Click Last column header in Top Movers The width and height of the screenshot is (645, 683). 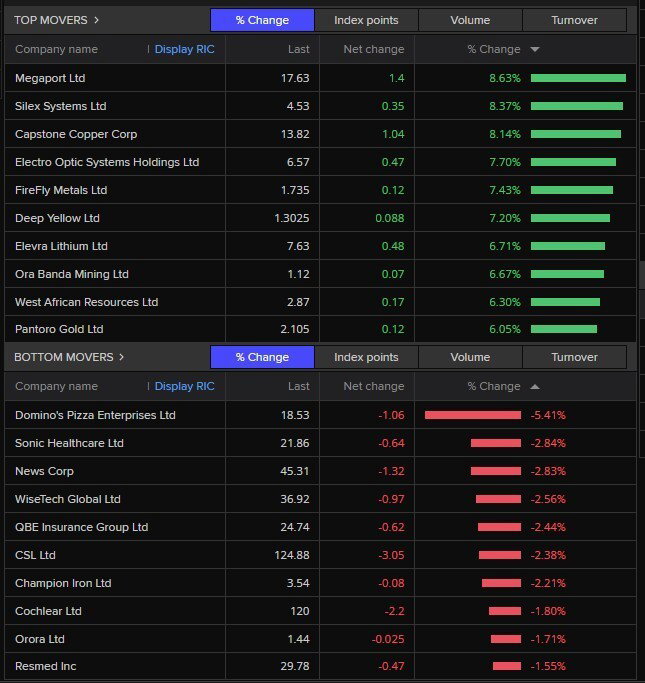pos(299,49)
